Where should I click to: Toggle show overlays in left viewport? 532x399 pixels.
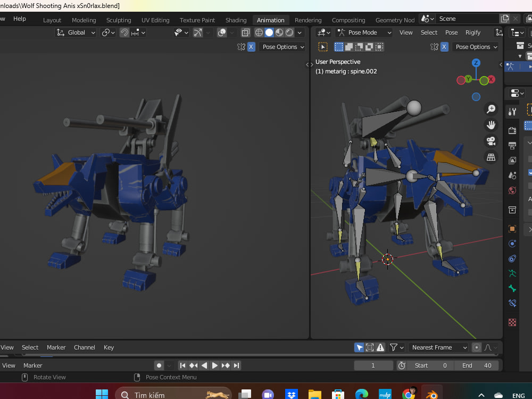(x=222, y=32)
